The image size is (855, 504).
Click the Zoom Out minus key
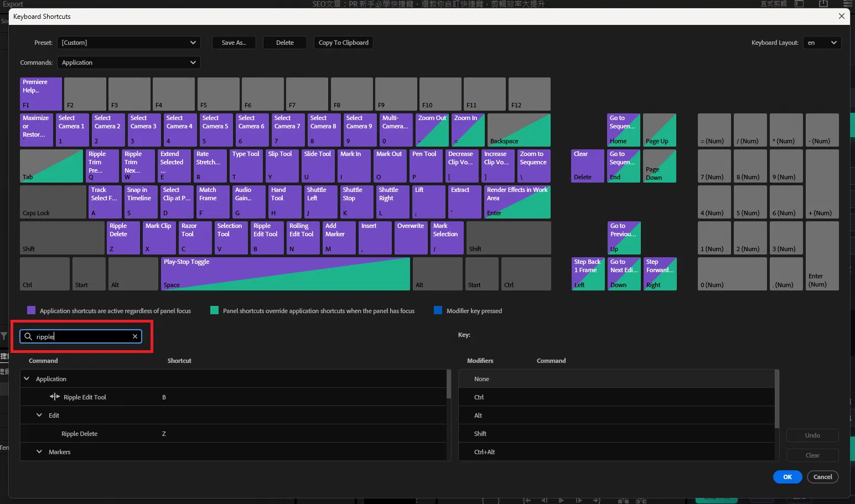432,130
